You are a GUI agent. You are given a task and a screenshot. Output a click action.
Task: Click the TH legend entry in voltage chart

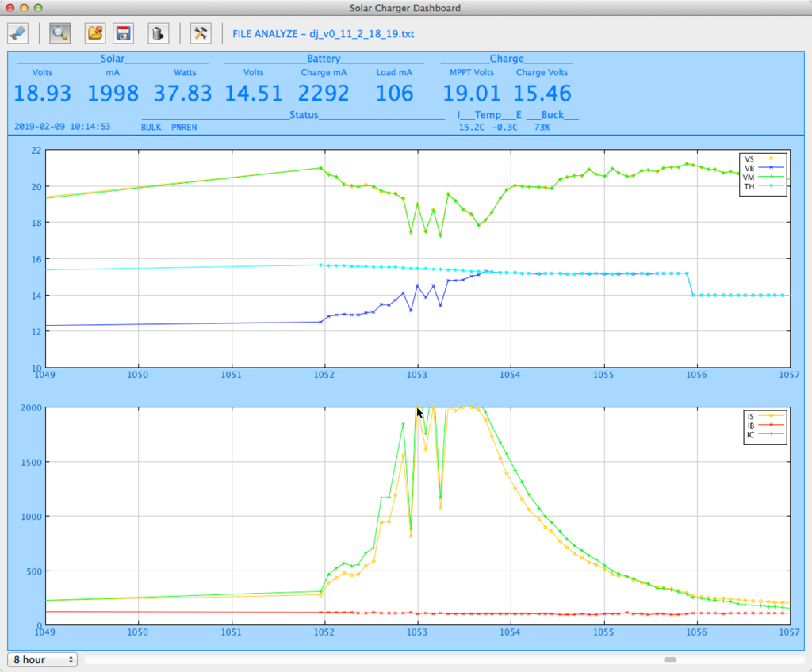click(764, 186)
